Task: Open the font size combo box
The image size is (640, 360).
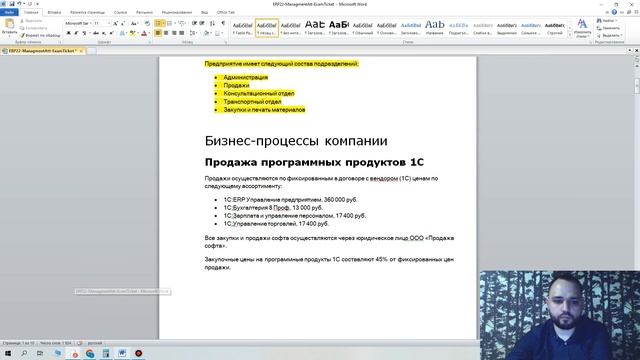Action: pyautogui.click(x=102, y=24)
